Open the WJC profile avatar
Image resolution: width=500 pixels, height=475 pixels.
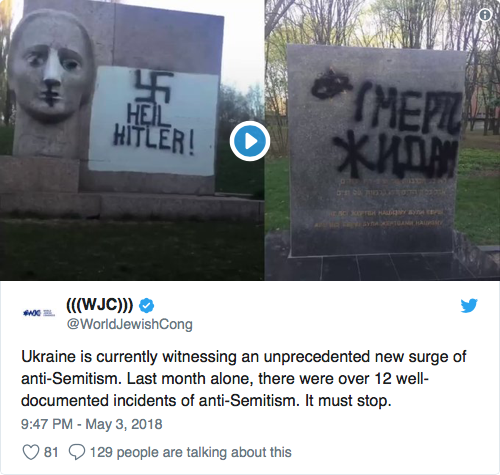(39, 313)
